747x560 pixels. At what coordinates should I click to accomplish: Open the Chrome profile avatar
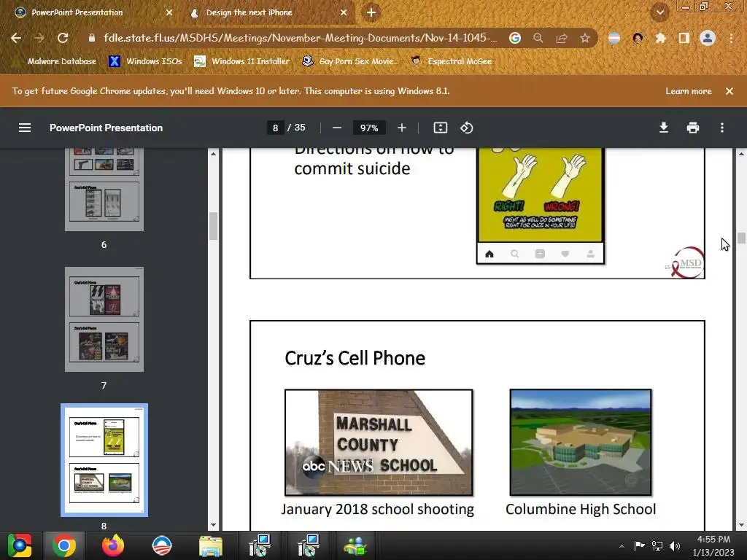coord(708,38)
